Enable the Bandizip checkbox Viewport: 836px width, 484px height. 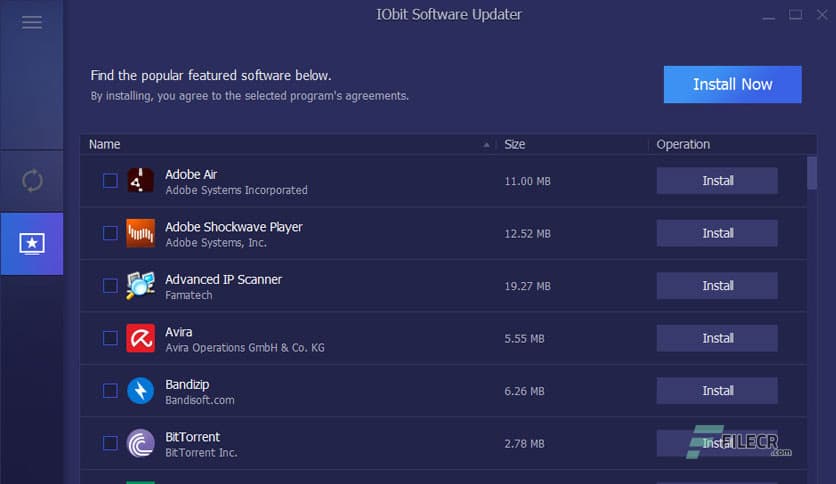point(110,391)
